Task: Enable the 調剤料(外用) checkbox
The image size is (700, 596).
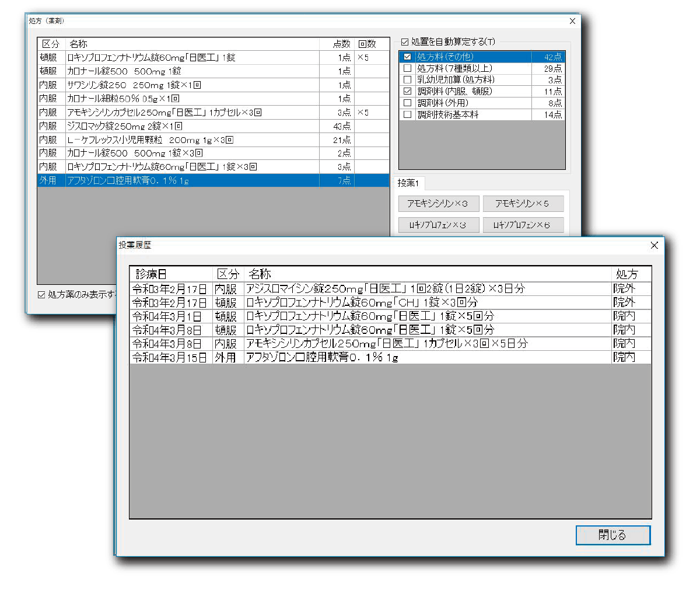Action: coord(408,103)
